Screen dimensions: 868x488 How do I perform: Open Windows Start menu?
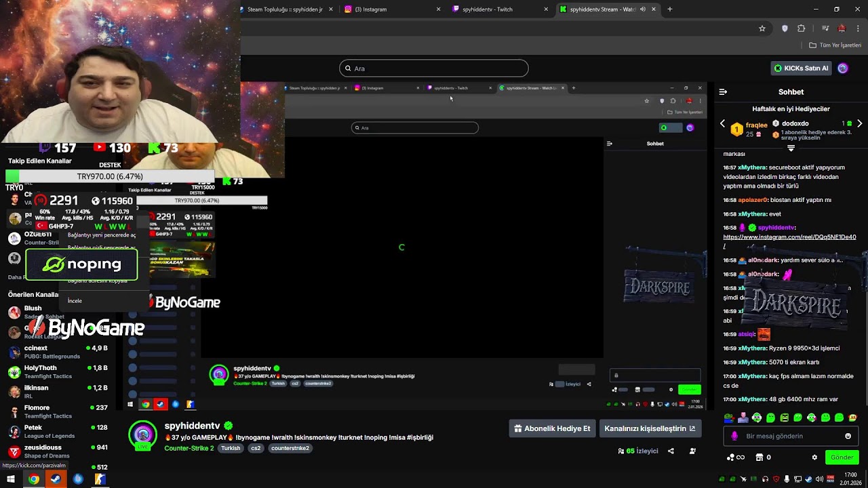click(11, 479)
